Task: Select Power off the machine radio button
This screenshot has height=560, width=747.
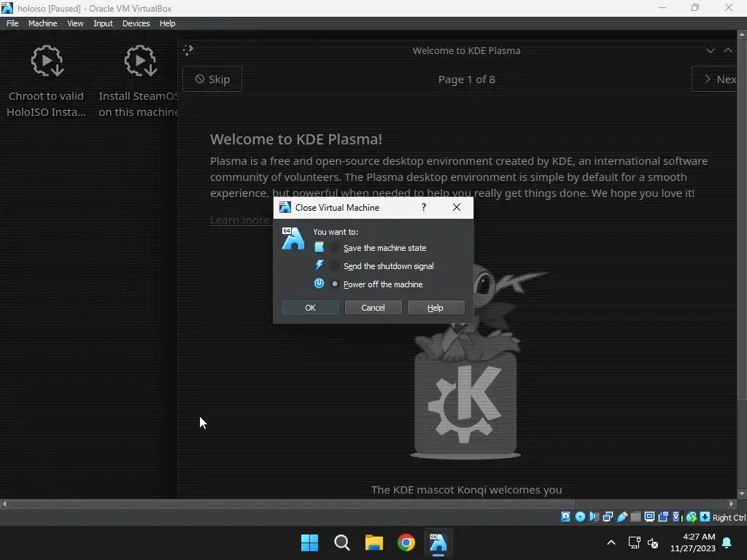Action: click(x=335, y=284)
